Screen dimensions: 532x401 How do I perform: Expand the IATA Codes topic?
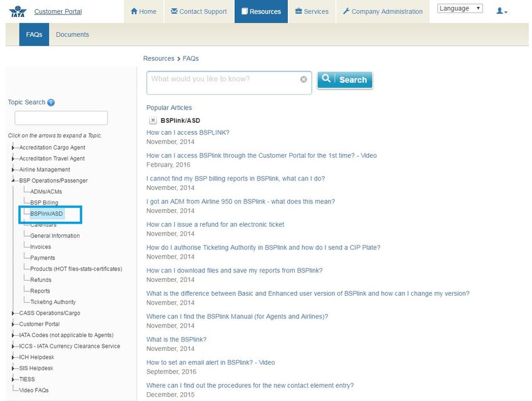[13, 335]
